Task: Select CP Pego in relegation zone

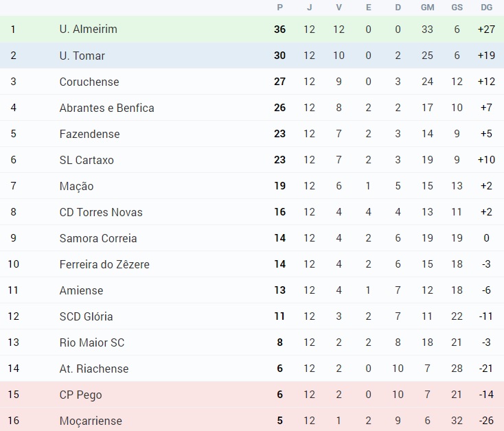Action: click(x=80, y=395)
